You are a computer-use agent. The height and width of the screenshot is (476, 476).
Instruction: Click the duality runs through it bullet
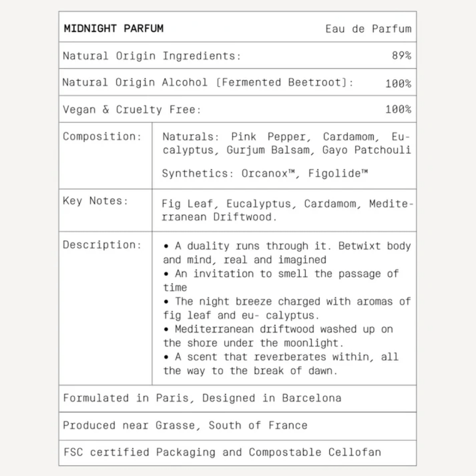click(286, 253)
